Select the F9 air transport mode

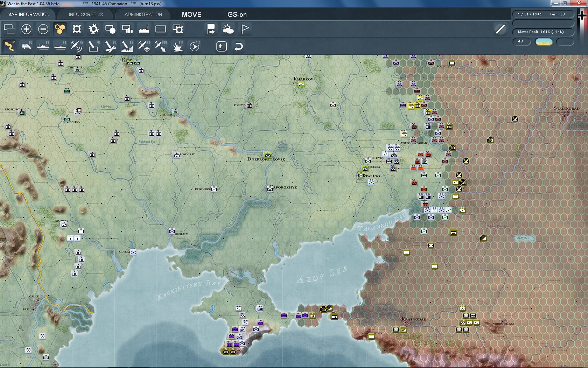[144, 46]
